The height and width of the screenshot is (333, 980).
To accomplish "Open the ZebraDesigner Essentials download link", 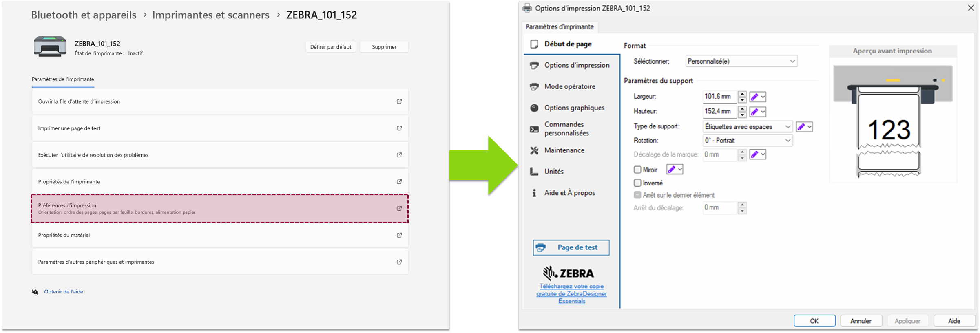I will 571,293.
